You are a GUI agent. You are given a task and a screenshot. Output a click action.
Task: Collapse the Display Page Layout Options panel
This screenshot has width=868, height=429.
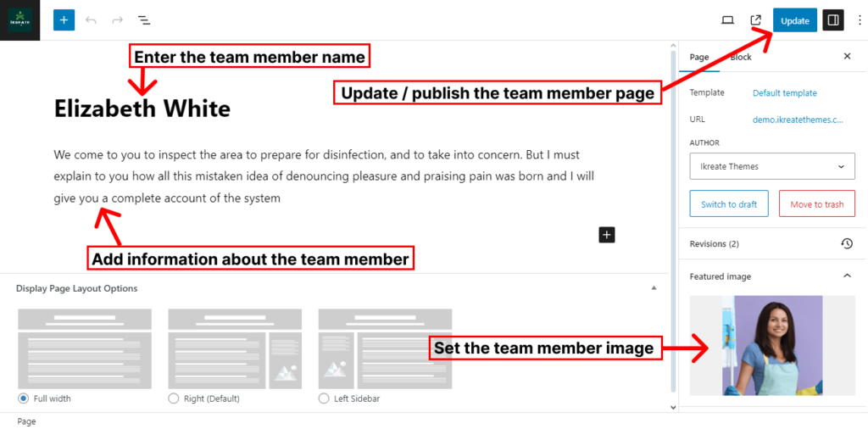[653, 288]
